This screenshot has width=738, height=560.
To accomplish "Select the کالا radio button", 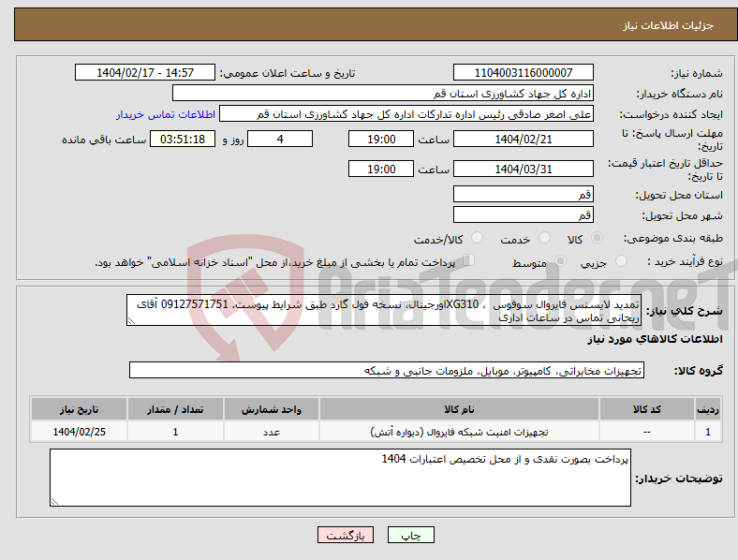I will [x=597, y=238].
